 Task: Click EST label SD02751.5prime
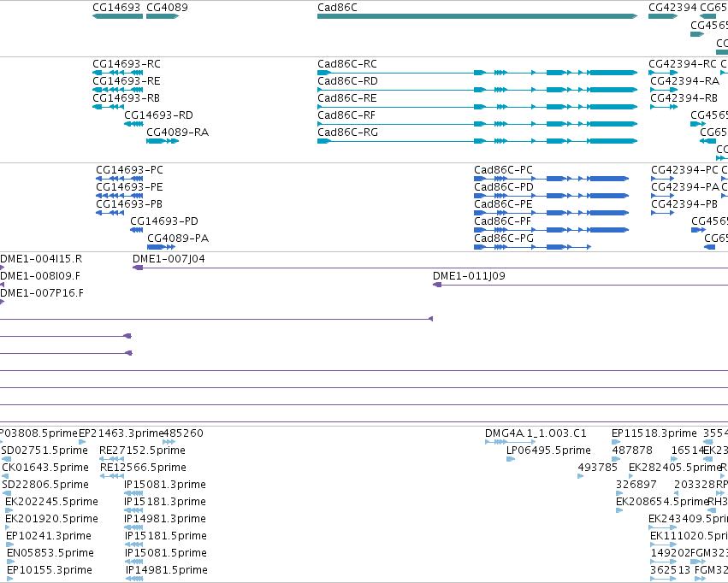[44, 450]
